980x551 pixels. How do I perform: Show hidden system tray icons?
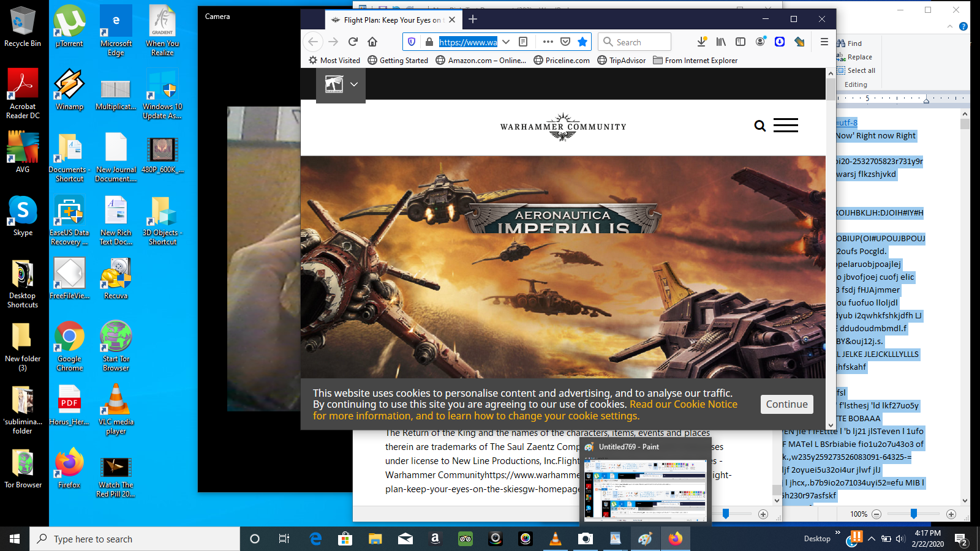click(x=871, y=539)
